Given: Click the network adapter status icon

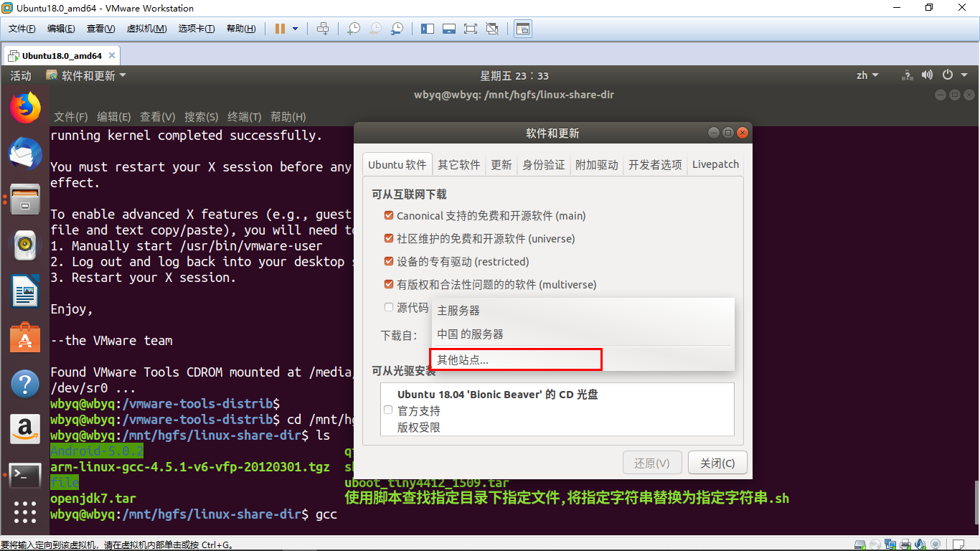Looking at the screenshot, I should (890, 545).
